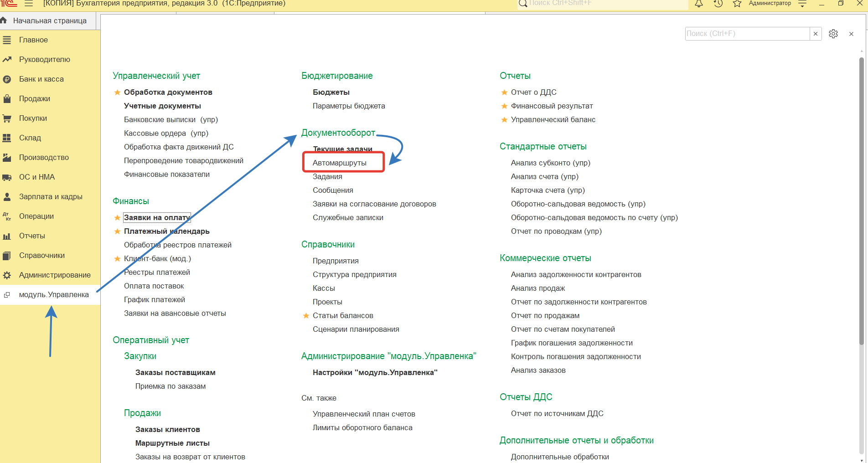
Task: Toggle favorite star for Обработка документов
Action: pyautogui.click(x=117, y=93)
